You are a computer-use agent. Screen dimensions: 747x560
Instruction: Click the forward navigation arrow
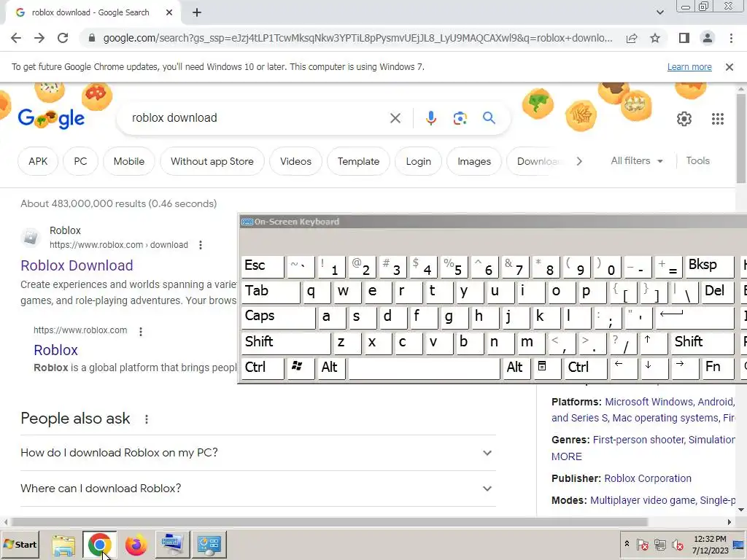(x=39, y=38)
